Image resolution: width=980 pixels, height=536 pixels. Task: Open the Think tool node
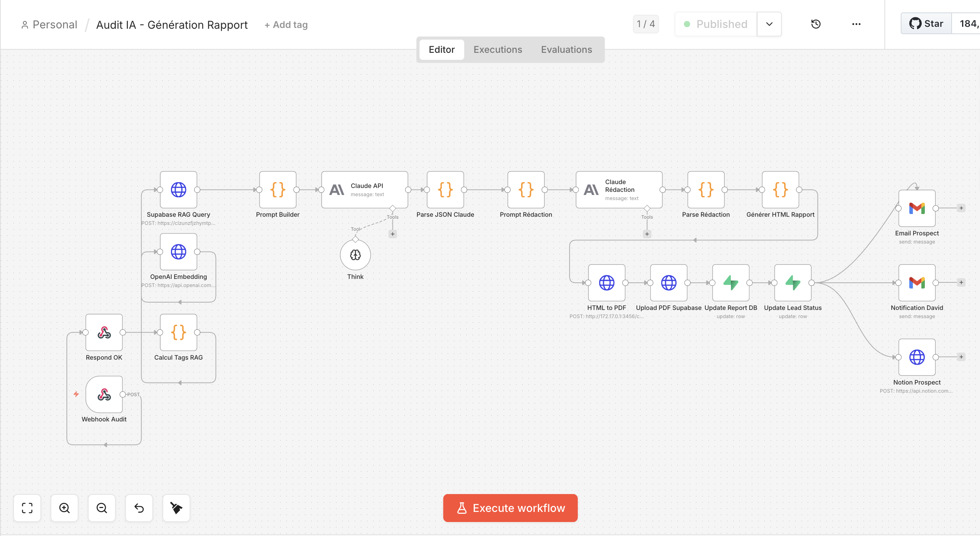pos(355,255)
